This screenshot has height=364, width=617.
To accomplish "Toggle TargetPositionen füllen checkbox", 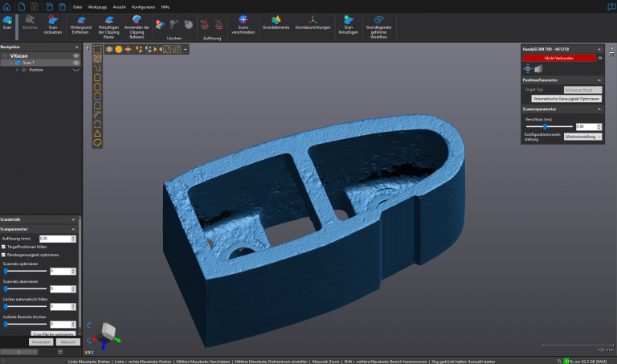I will (5, 246).
